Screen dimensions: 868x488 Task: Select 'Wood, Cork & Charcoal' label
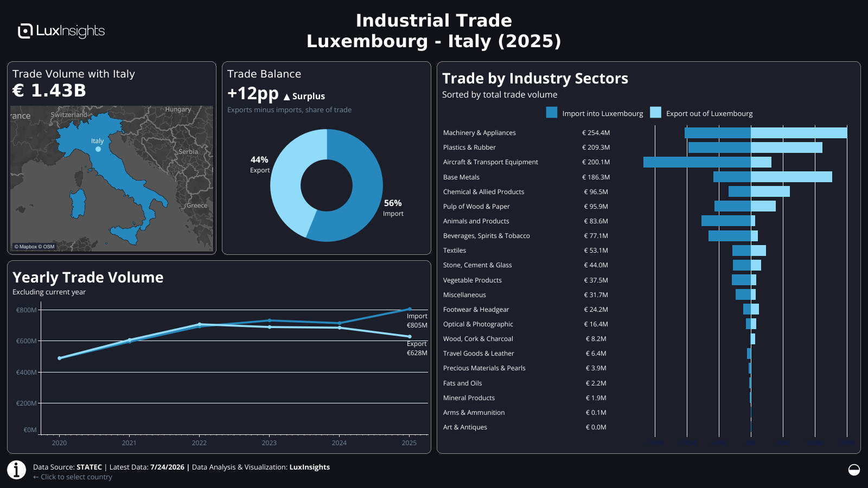pyautogui.click(x=478, y=339)
